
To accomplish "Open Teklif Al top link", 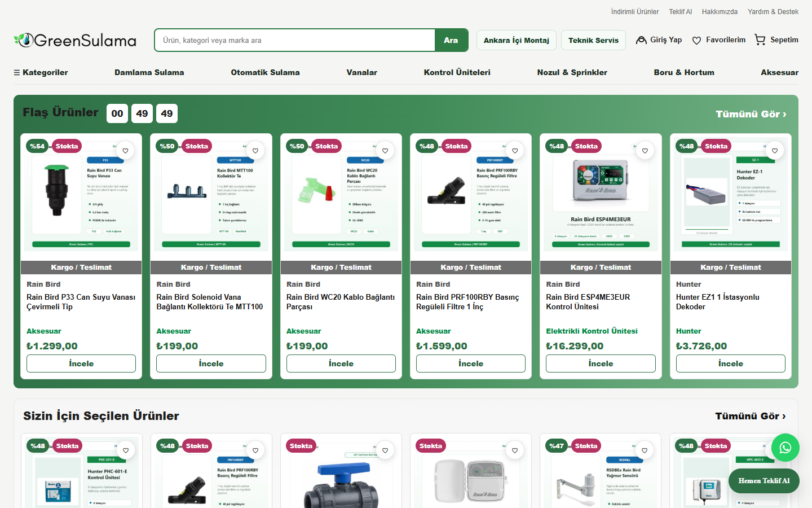I will [x=681, y=11].
